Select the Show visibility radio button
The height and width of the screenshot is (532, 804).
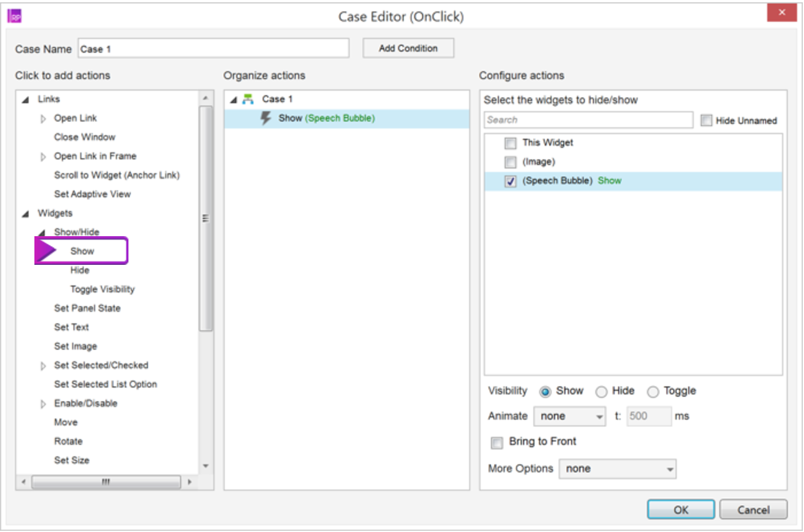point(545,392)
